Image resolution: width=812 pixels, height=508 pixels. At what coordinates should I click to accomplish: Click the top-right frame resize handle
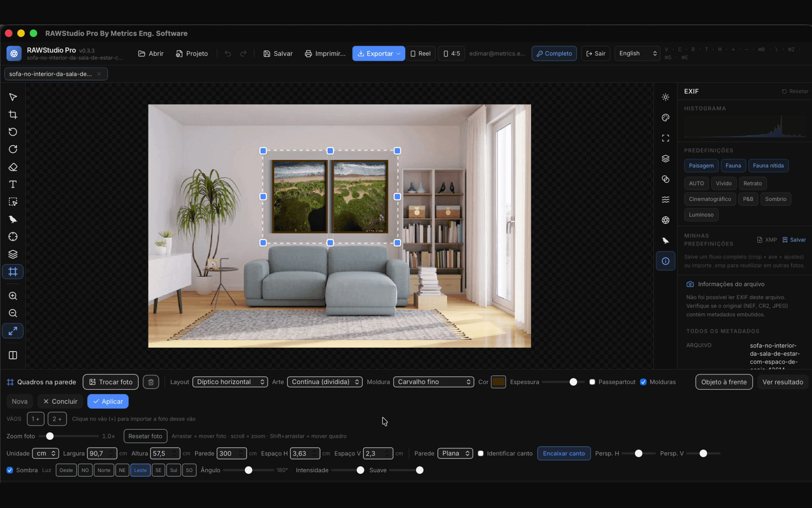pos(397,151)
